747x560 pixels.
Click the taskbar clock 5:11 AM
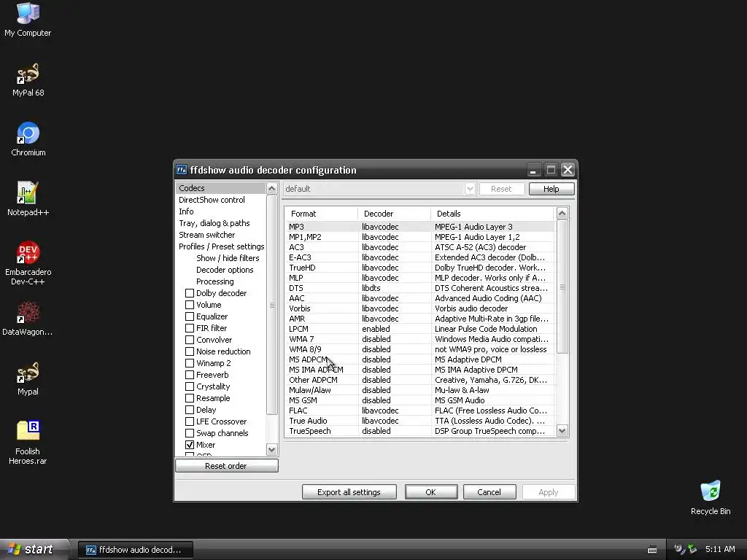tap(720, 550)
